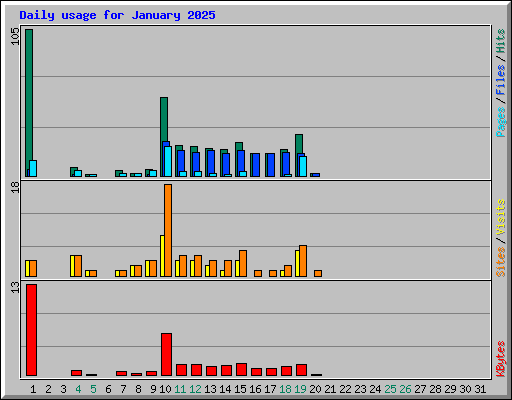The height and width of the screenshot is (400, 512).
Task: Click the Visits legend label
Action: pyautogui.click(x=500, y=217)
